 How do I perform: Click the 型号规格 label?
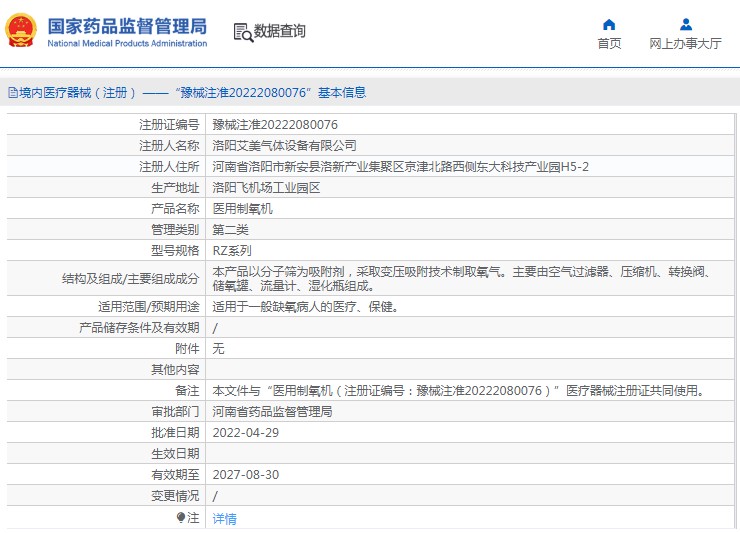pyautogui.click(x=175, y=251)
